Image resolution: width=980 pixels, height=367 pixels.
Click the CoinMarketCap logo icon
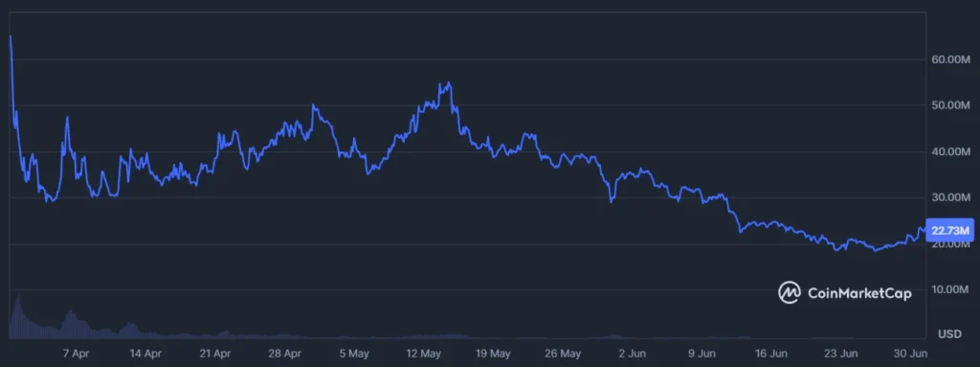point(790,292)
